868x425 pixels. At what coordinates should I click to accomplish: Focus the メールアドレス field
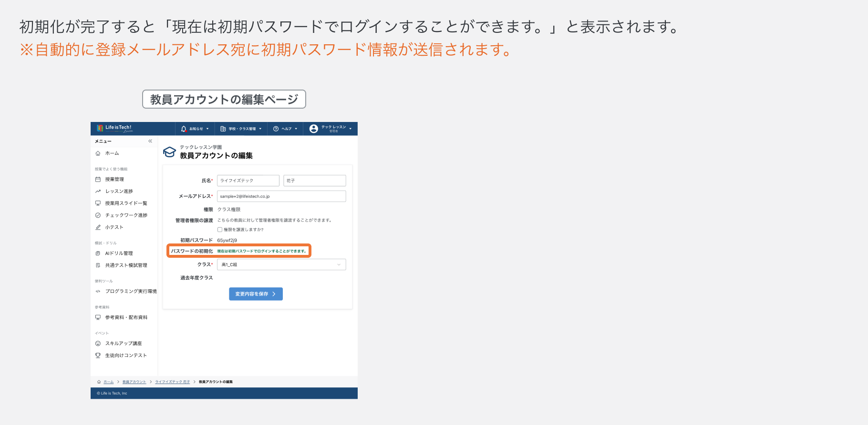[x=281, y=196]
